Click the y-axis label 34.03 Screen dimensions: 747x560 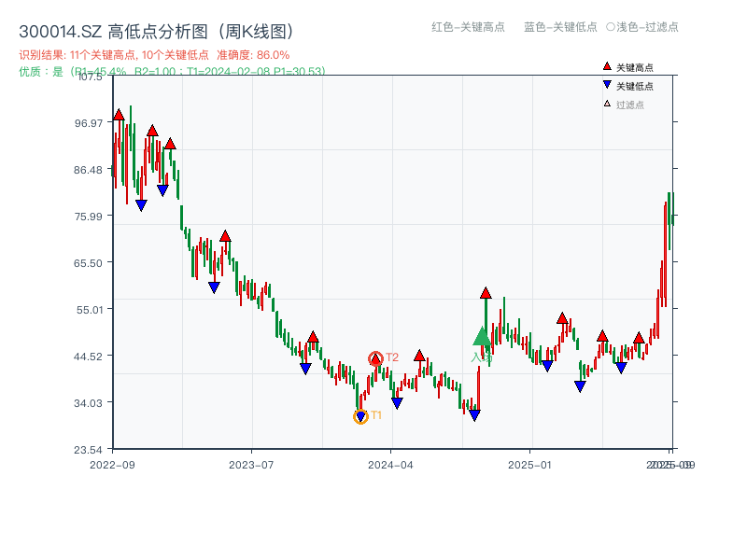click(x=88, y=403)
